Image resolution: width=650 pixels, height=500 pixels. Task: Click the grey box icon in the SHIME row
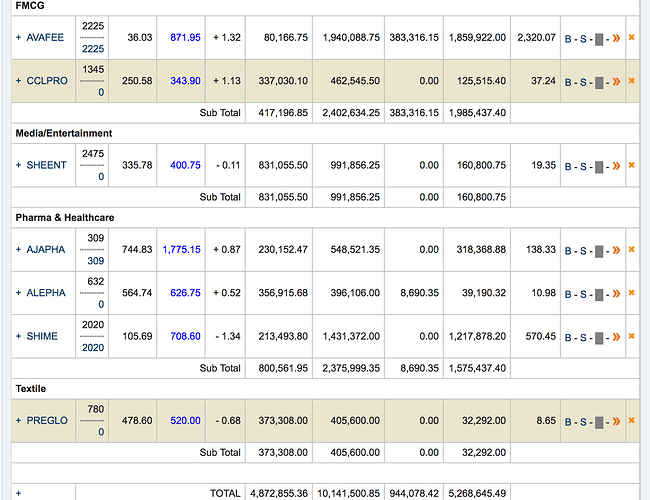point(599,338)
